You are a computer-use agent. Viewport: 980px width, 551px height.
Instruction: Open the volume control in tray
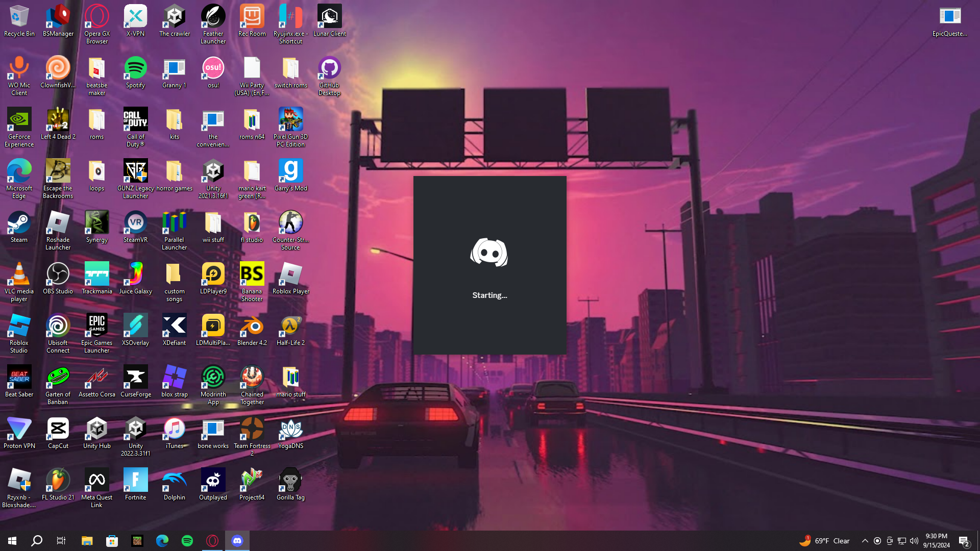(914, 541)
